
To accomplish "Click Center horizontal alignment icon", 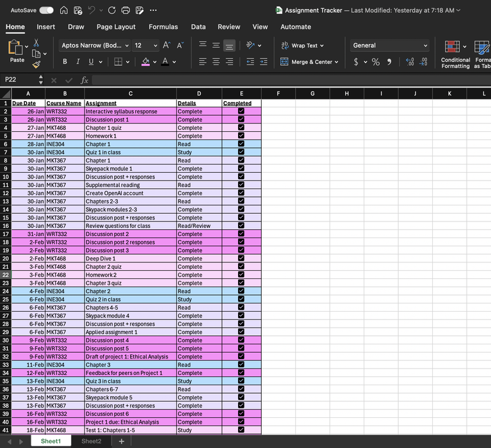I will point(216,61).
